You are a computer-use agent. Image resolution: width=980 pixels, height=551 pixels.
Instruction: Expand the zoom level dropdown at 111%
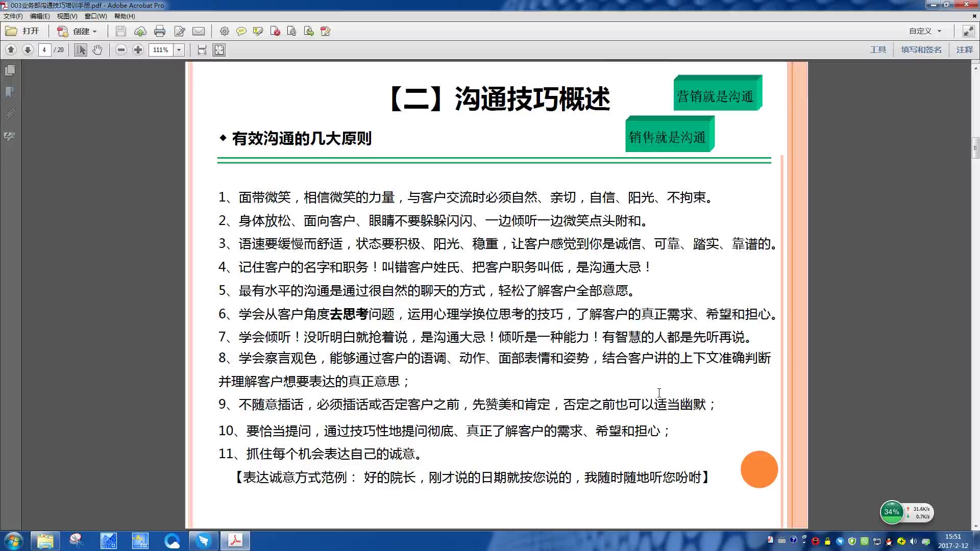(x=179, y=50)
